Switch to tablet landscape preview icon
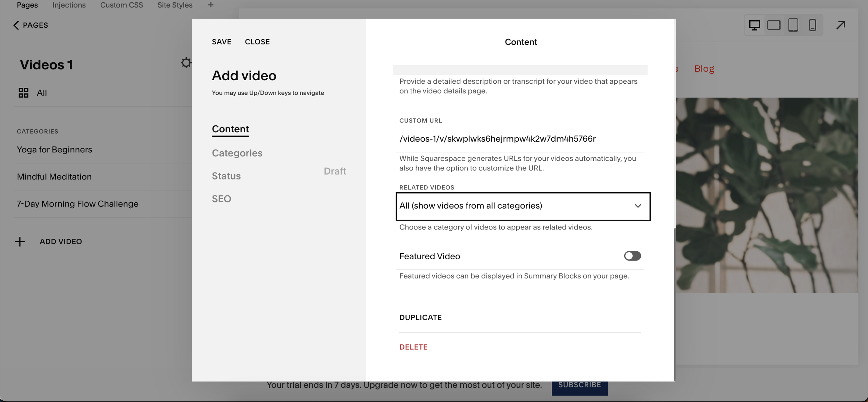Image resolution: width=868 pixels, height=402 pixels. [774, 25]
